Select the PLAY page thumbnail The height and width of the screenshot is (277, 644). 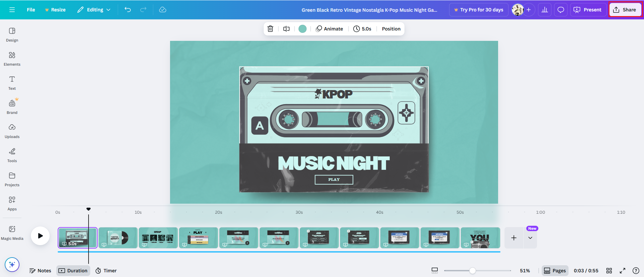point(199,238)
